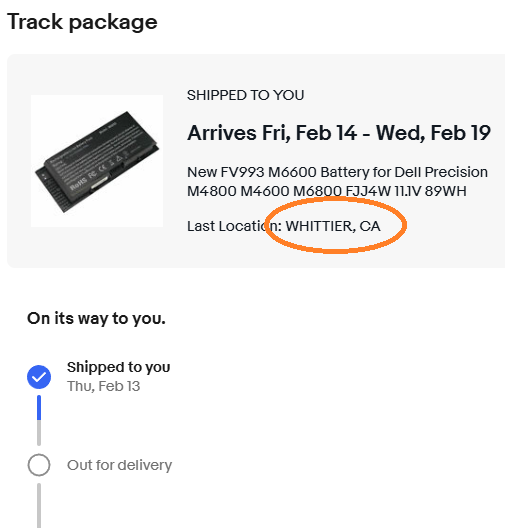Click the empty Out for delivery circle
Viewport: 505px width, 528px height.
[39, 465]
